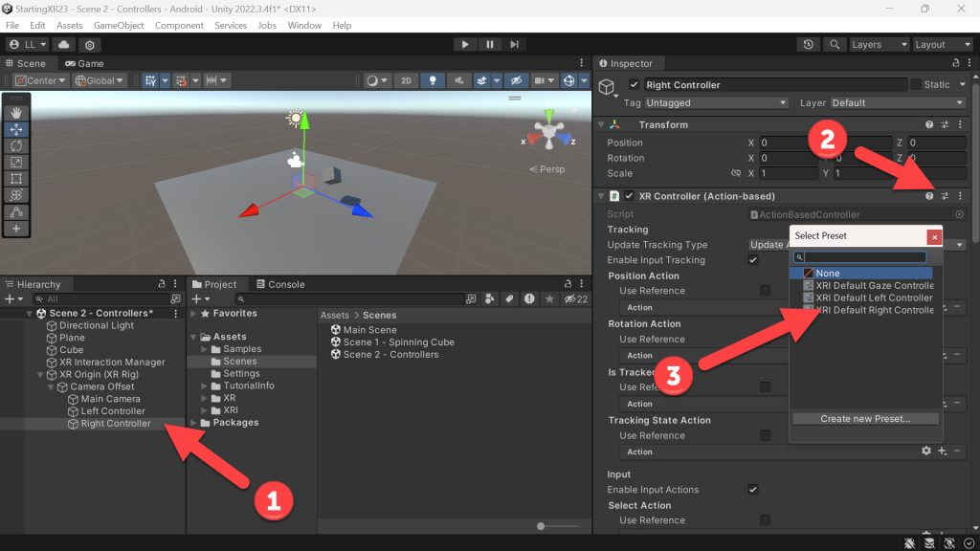Image resolution: width=980 pixels, height=551 pixels.
Task: Open the GameObject menu
Action: [x=119, y=25]
